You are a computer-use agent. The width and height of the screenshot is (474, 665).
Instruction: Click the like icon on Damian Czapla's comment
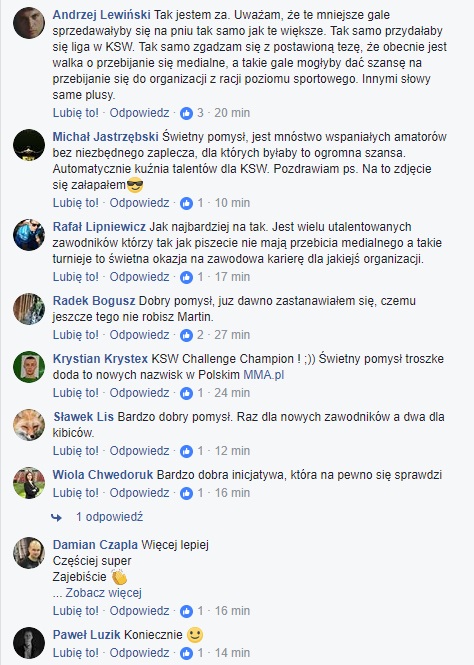pyautogui.click(x=186, y=611)
